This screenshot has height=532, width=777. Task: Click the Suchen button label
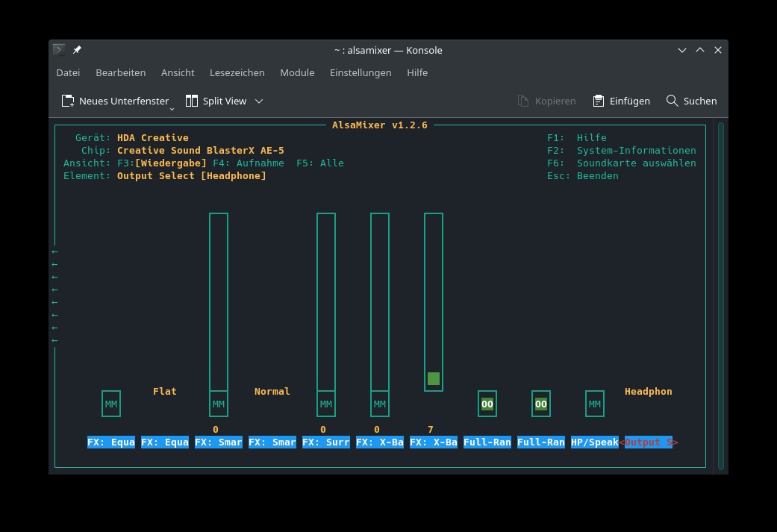pyautogui.click(x=699, y=101)
